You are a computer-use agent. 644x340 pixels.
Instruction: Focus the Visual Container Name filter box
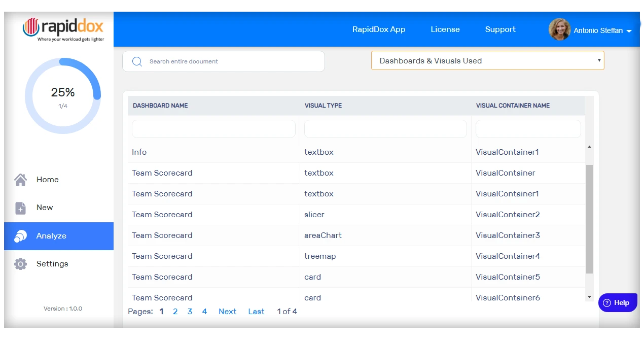coord(528,129)
